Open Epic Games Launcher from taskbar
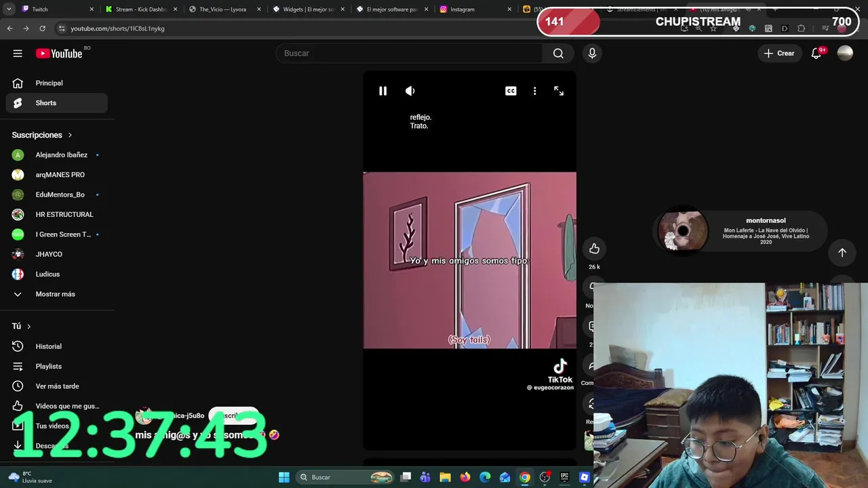The width and height of the screenshot is (868, 488). pos(564,477)
